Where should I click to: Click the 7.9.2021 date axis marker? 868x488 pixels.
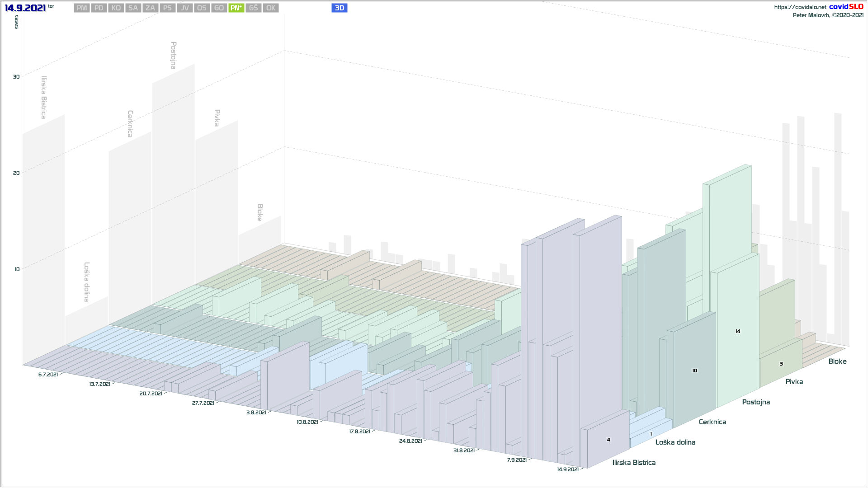pos(516,460)
